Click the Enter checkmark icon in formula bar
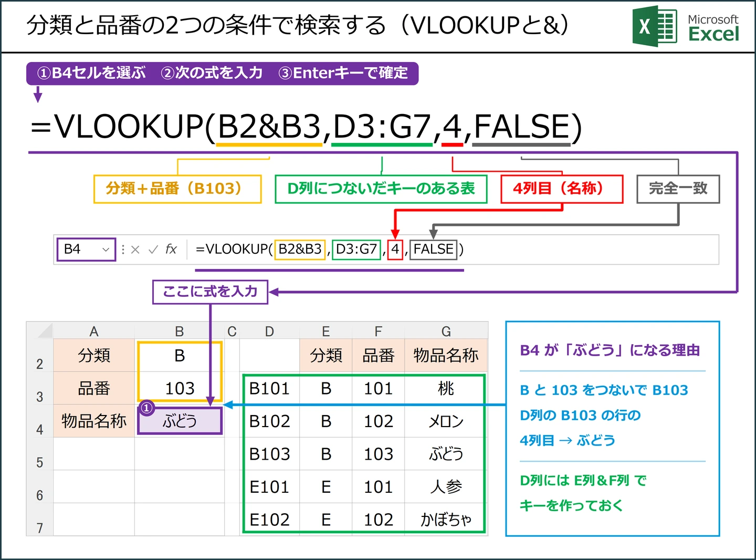 pos(153,250)
